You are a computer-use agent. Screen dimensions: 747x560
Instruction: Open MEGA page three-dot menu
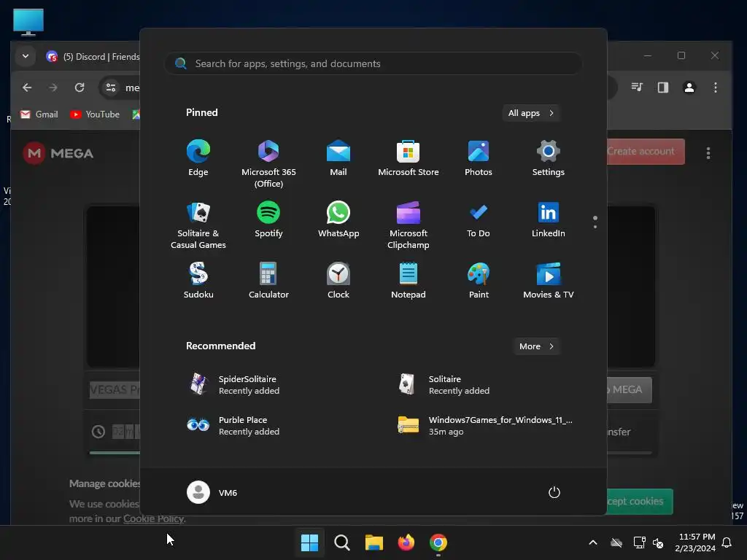[x=708, y=153]
